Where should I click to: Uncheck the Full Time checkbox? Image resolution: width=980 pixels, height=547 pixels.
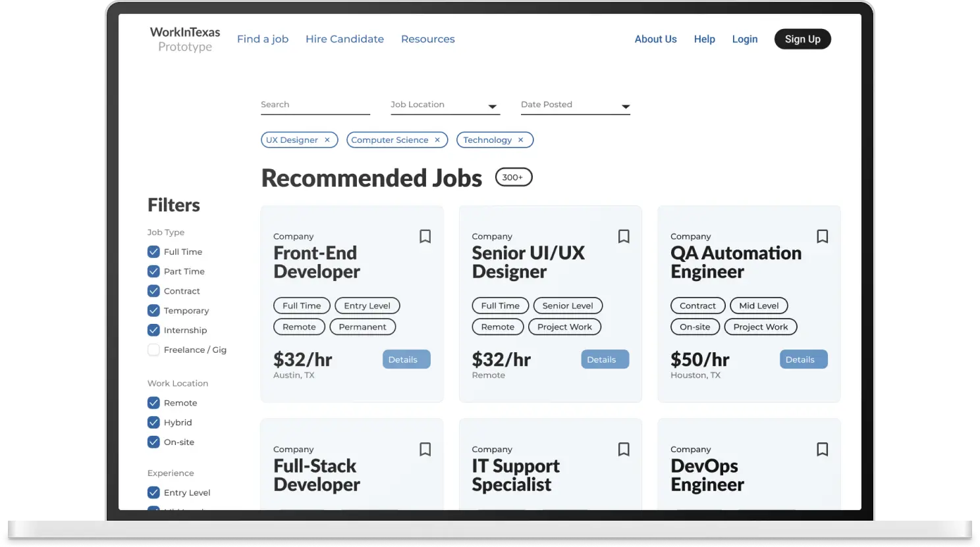pos(153,251)
